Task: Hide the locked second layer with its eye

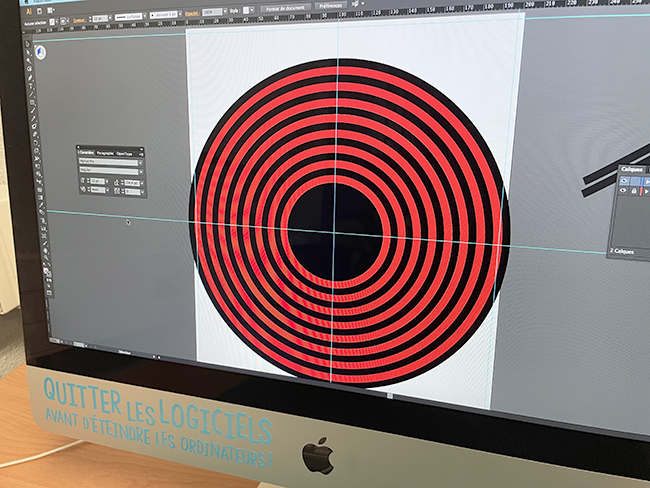Action: pos(623,190)
